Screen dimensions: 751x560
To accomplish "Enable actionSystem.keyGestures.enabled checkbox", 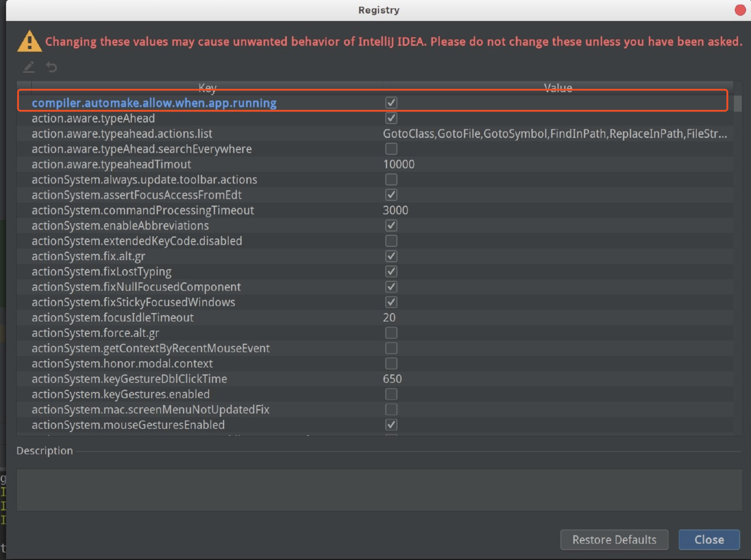I will click(x=391, y=394).
